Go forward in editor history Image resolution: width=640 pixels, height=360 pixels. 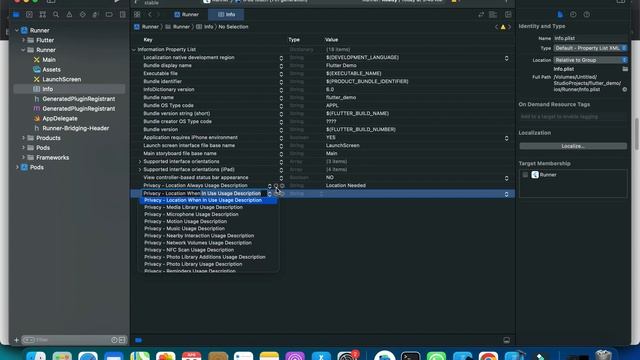158,15
